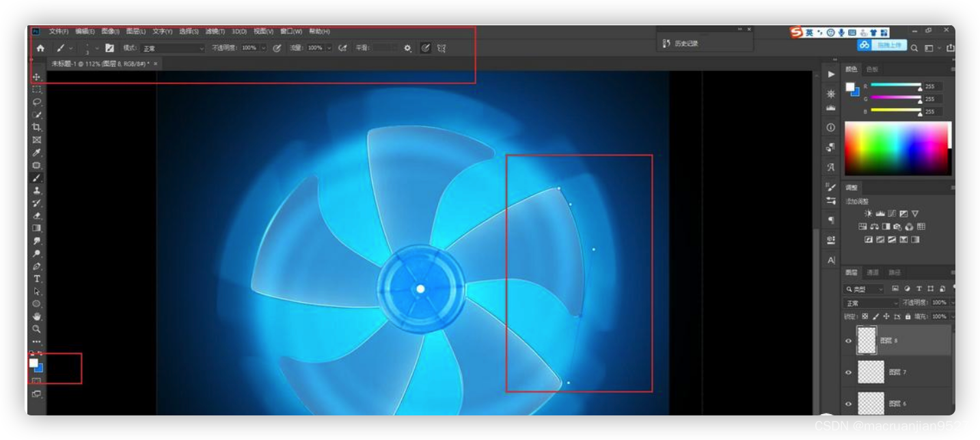The height and width of the screenshot is (440, 980).
Task: Switch to the 通道 channels tab
Action: click(873, 273)
